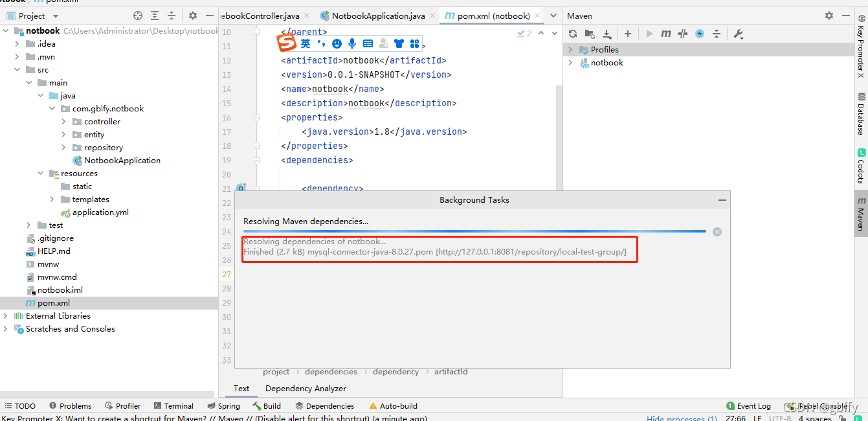868x421 pixels.
Task: Expand Profiles node in Maven panel
Action: click(570, 50)
